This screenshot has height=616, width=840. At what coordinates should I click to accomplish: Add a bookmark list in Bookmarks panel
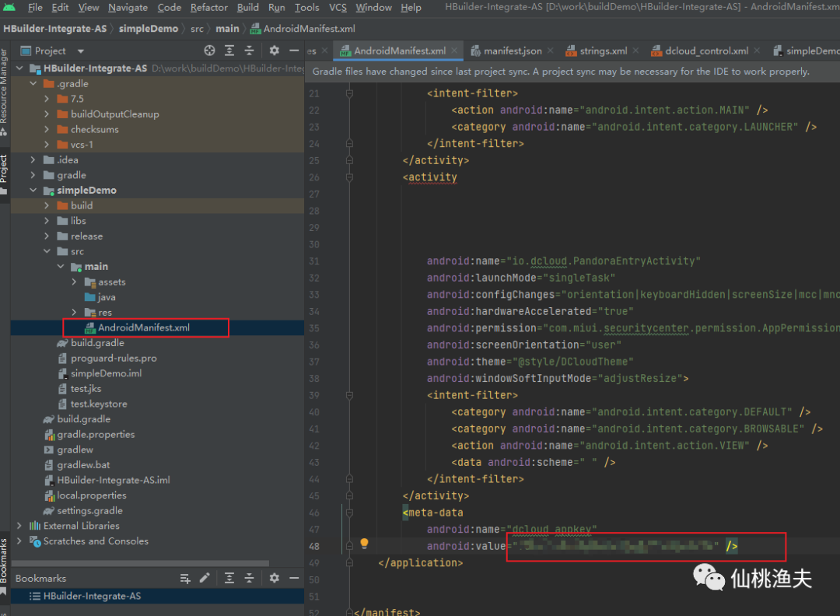tap(185, 578)
